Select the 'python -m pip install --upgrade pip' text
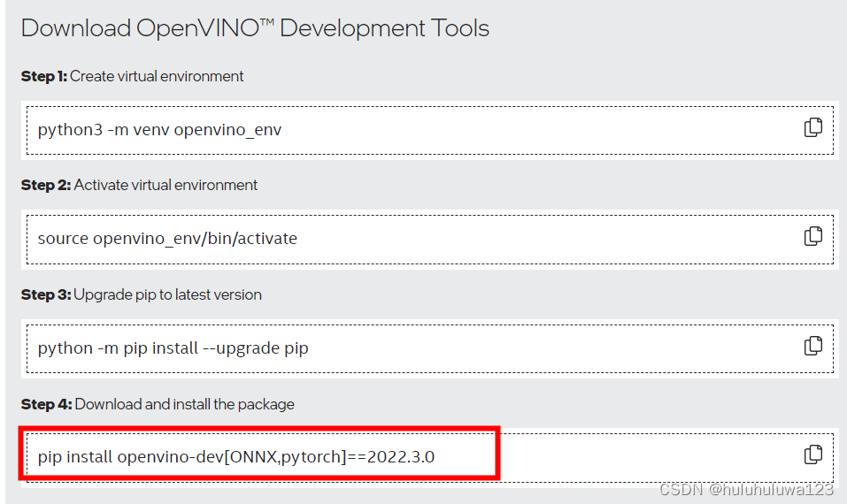Screen dimensions: 847x504 [x=173, y=348]
